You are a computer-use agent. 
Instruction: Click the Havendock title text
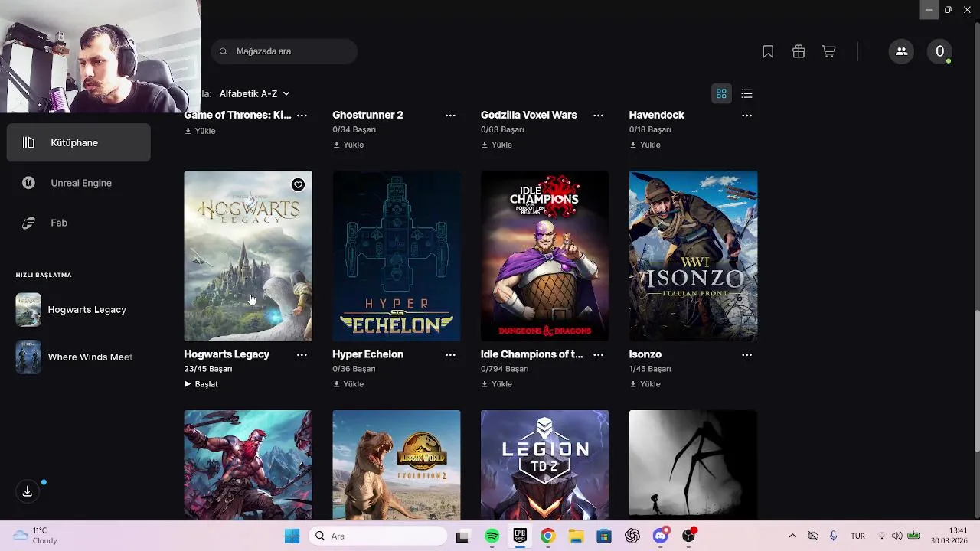click(x=657, y=115)
